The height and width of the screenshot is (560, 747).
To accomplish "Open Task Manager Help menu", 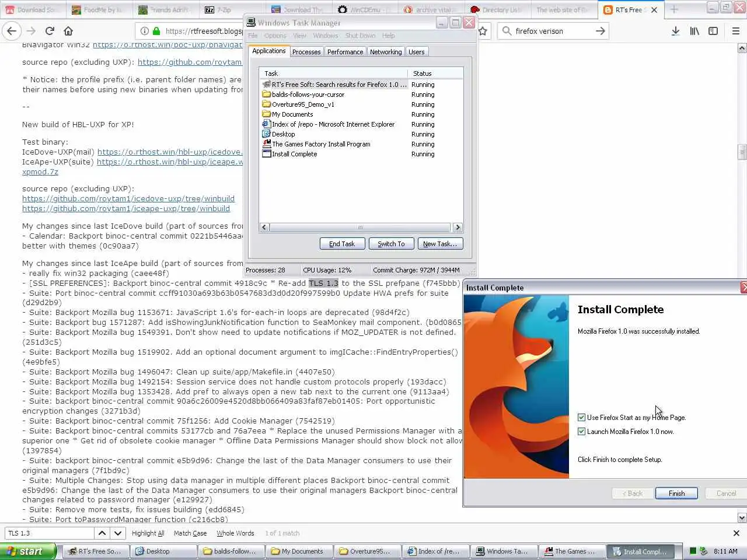I will click(x=388, y=36).
